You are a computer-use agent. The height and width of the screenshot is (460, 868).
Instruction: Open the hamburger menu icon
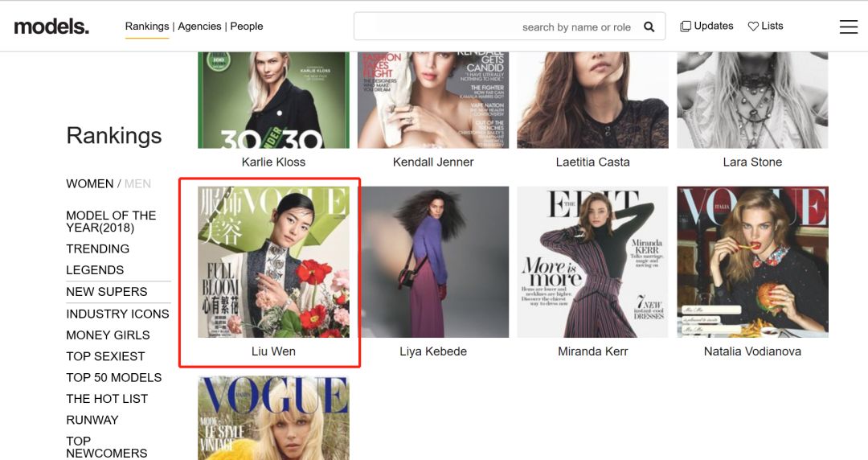[x=848, y=27]
